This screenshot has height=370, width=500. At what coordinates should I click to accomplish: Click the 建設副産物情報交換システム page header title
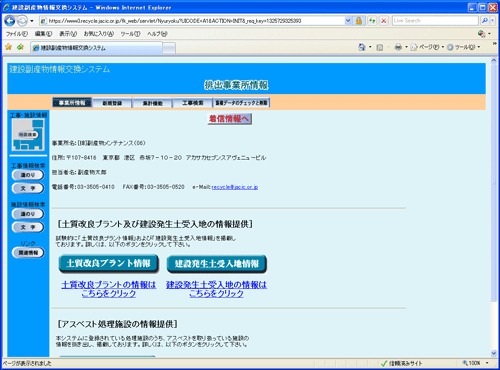tap(60, 69)
